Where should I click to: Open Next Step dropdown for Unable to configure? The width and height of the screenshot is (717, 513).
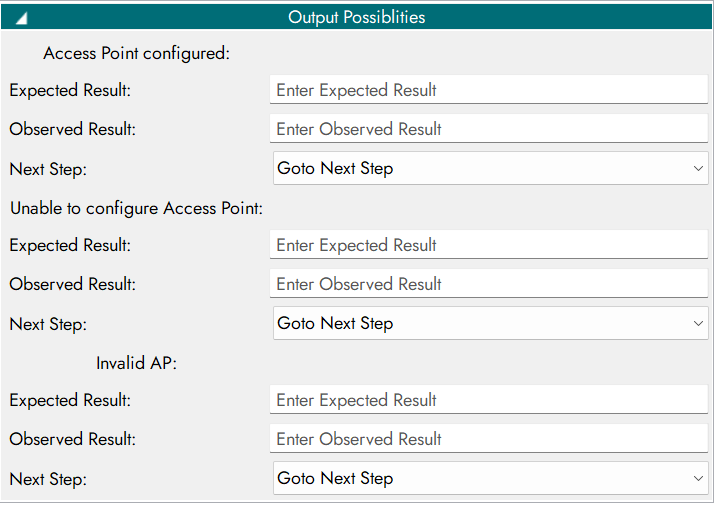[x=490, y=324]
